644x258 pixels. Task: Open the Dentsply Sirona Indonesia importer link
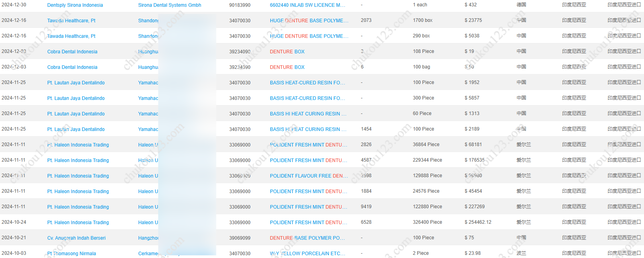tap(75, 5)
